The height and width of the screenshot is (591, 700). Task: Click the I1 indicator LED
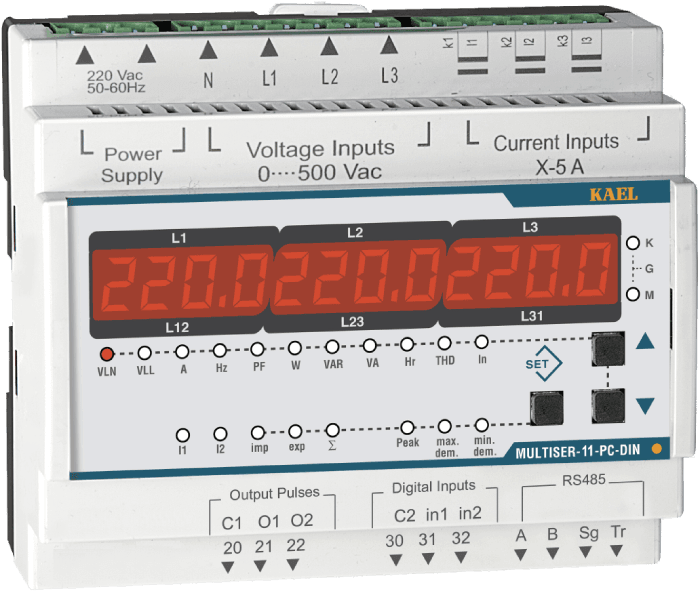click(183, 435)
